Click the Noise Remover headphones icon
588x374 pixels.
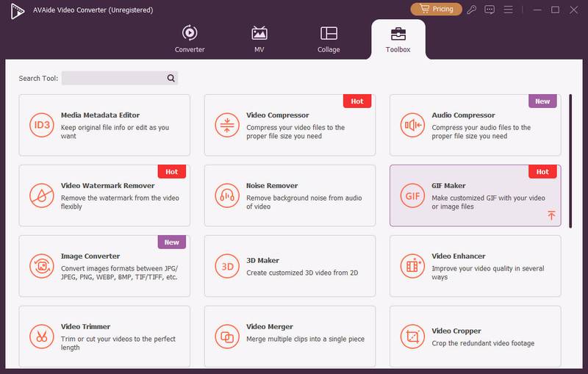tap(227, 195)
